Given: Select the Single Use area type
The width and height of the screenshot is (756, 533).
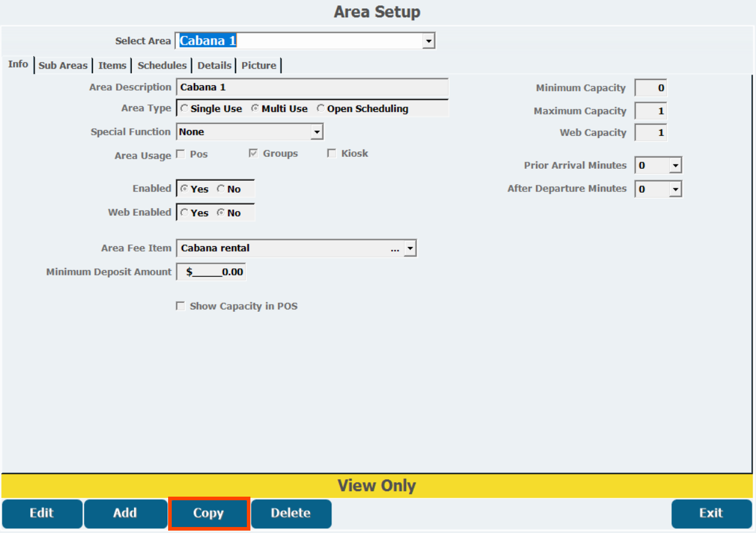Looking at the screenshot, I should pos(185,109).
